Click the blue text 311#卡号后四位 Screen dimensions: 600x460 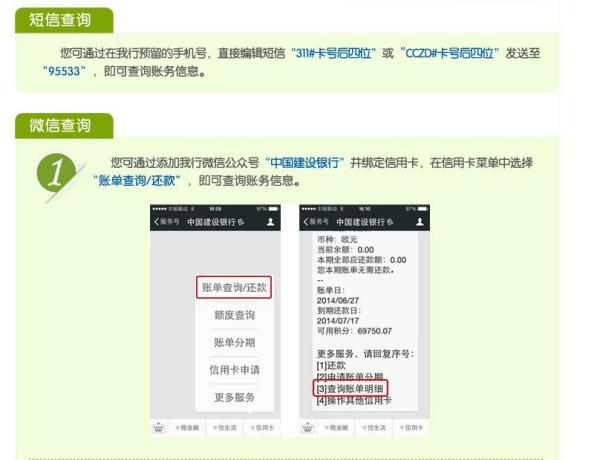click(334, 53)
